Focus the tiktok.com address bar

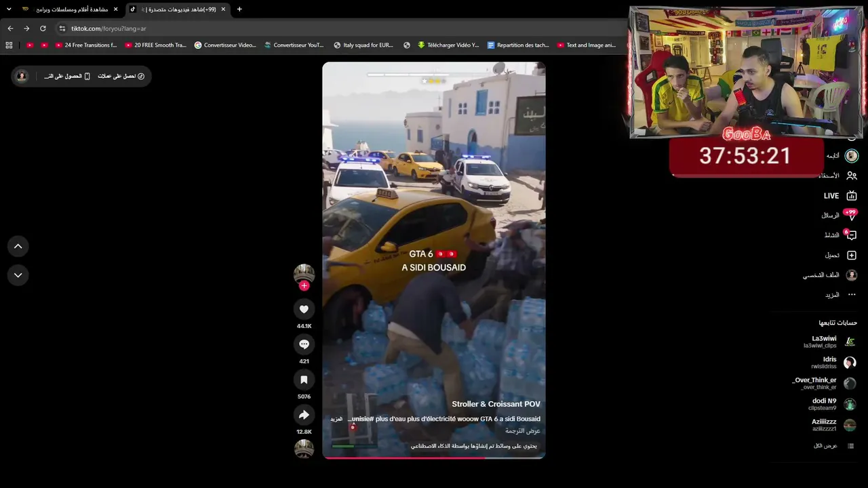[x=339, y=28]
